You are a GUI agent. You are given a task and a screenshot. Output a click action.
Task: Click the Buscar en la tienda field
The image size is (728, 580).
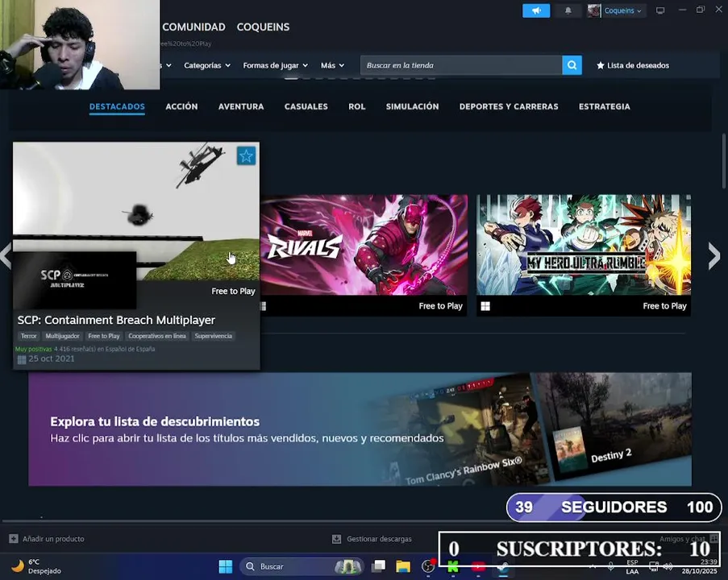click(x=461, y=65)
